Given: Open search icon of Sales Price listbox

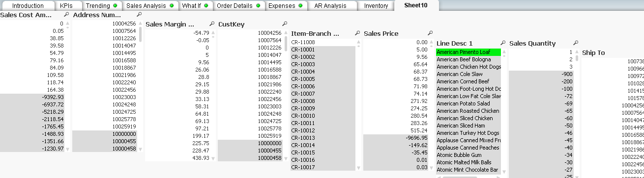Looking at the screenshot, I should coord(430,33).
